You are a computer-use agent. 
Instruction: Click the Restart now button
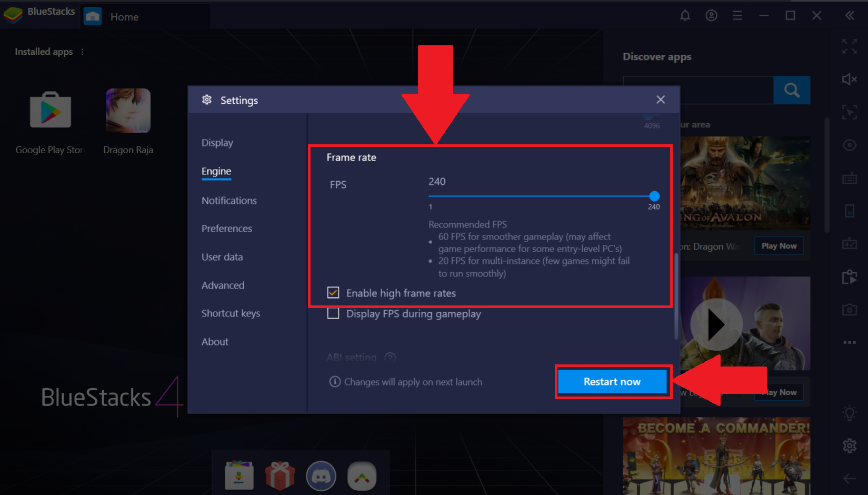pyautogui.click(x=612, y=382)
